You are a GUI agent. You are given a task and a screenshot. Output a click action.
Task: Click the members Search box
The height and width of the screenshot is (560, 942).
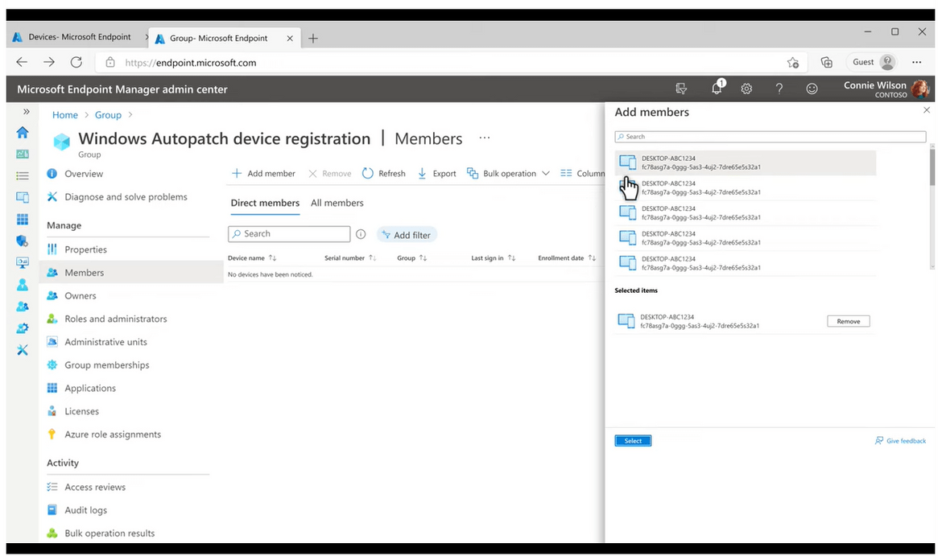click(289, 233)
